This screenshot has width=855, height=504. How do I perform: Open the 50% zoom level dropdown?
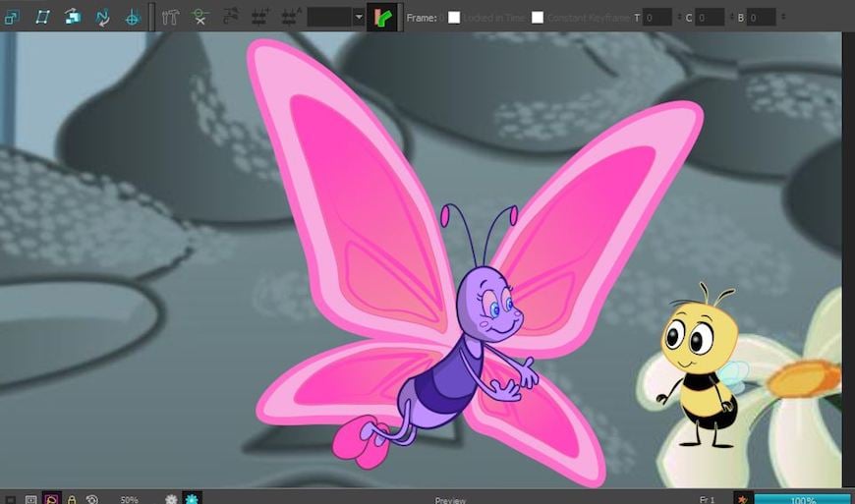pos(129,500)
